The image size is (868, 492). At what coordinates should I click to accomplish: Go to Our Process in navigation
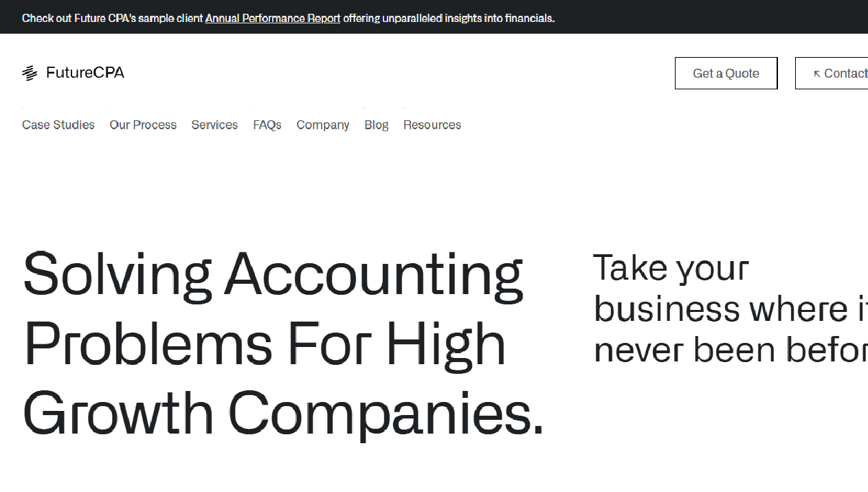click(x=143, y=125)
